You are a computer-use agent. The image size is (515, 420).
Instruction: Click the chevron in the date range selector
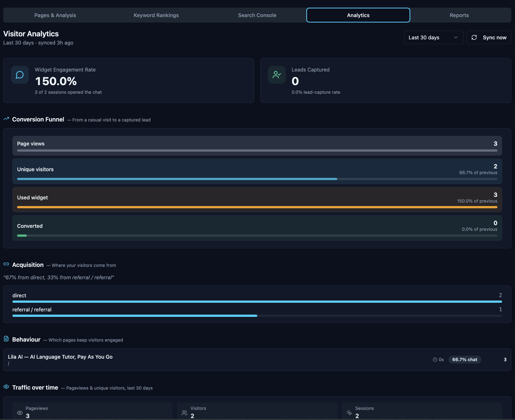pyautogui.click(x=456, y=37)
